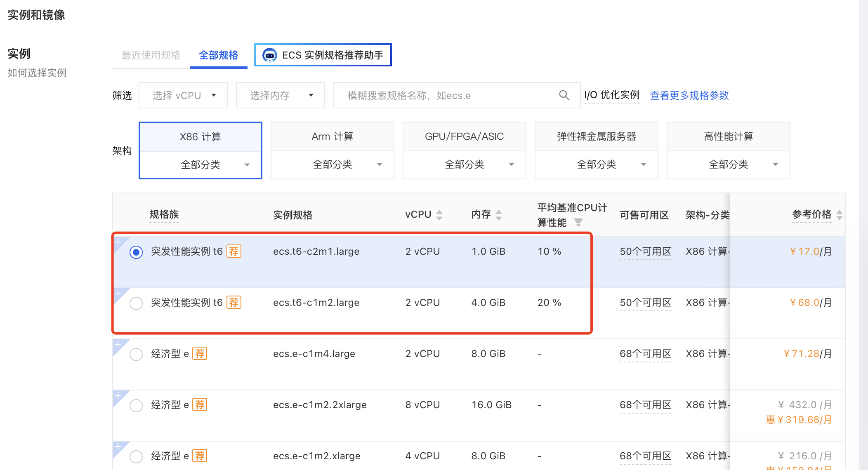
Task: Open 全部分类 dropdown under GPU/FPGA/ASIC
Action: (465, 164)
